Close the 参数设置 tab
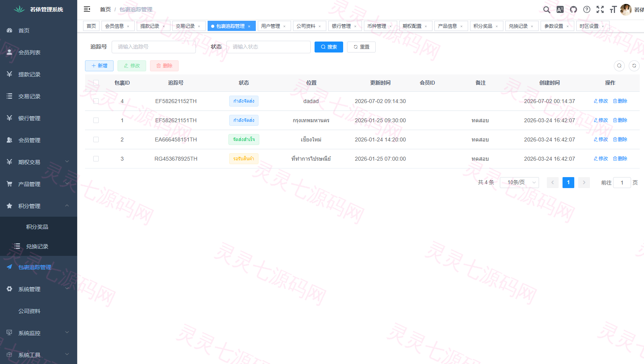Image resolution: width=644 pixels, height=364 pixels. click(568, 26)
